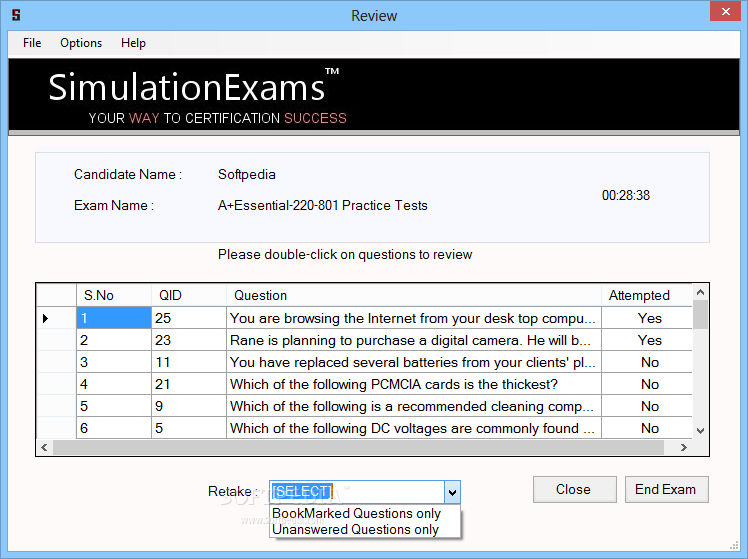Click QID cell 21
The image size is (748, 559).
point(189,384)
